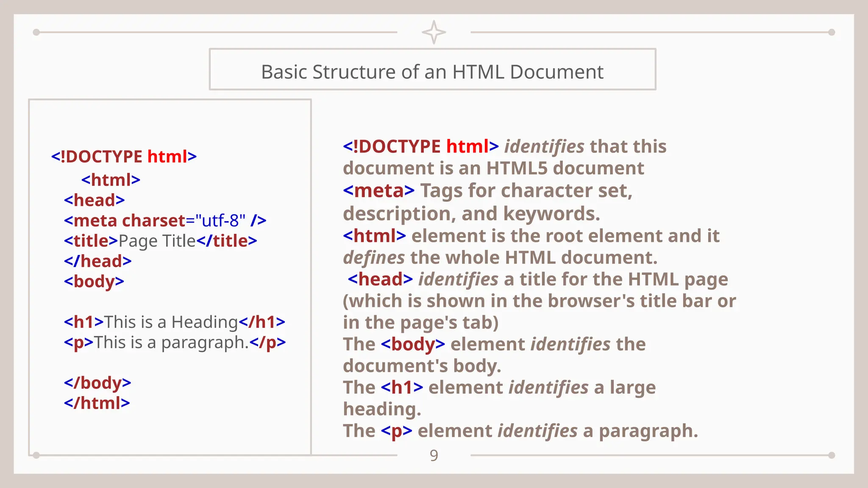Click the '<!DOCTYPE html>' line in the code box
The image size is (868, 488).
click(124, 156)
